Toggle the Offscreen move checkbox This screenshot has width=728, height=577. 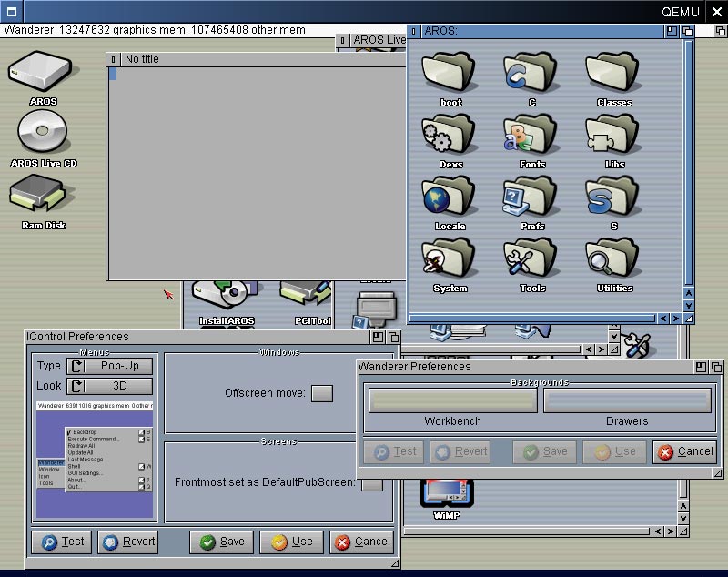click(322, 393)
